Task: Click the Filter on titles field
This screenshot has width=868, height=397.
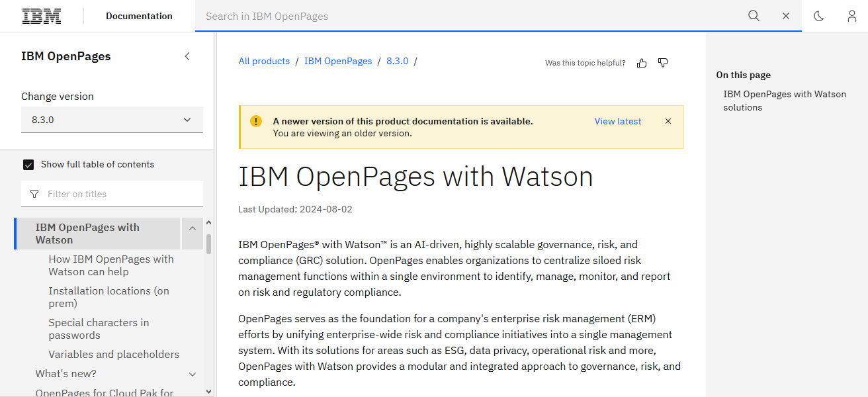Action: pos(112,193)
